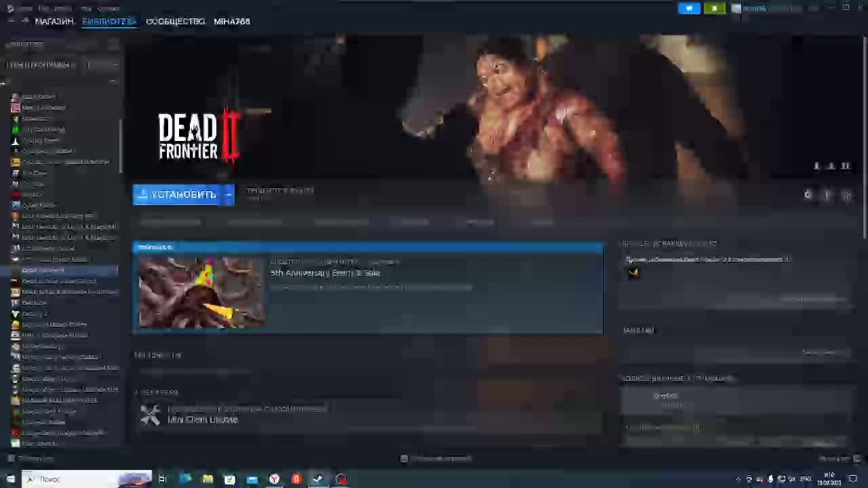
Task: Click the УСТАНОВИТЬ install button
Action: coord(178,195)
